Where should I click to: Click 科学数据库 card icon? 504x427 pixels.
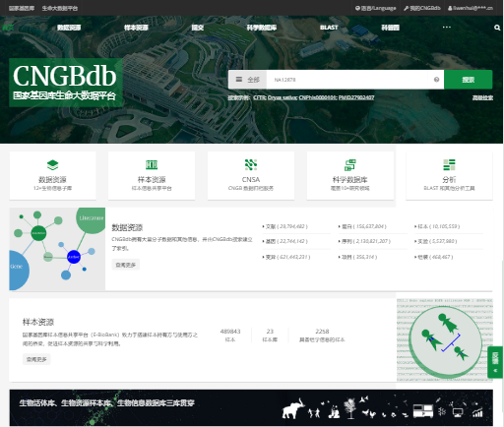350,164
